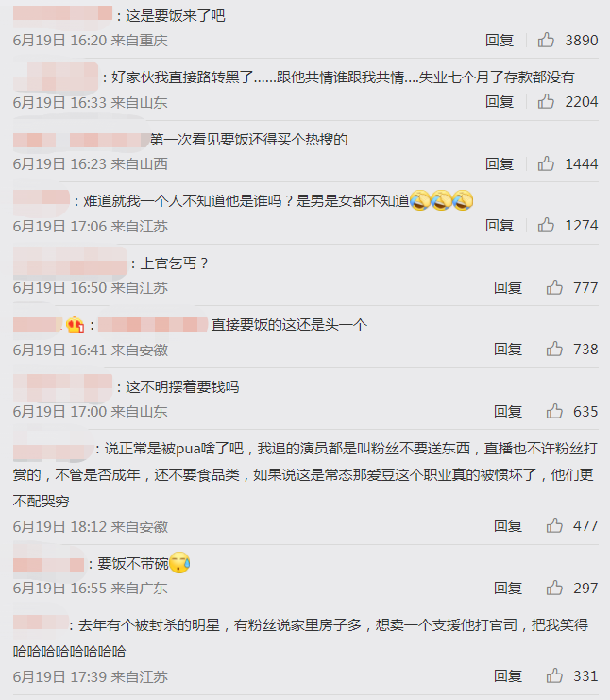Click 回复 on the 16:33 山东 comment

click(500, 102)
